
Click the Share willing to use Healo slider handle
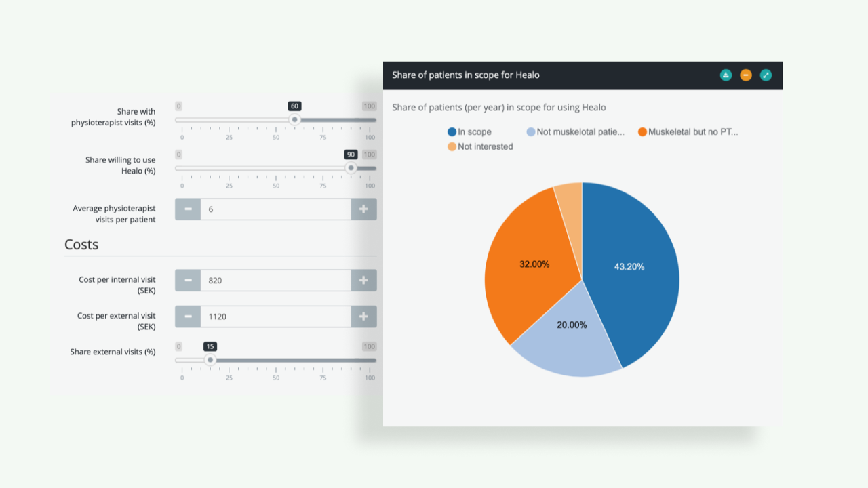[x=351, y=168]
